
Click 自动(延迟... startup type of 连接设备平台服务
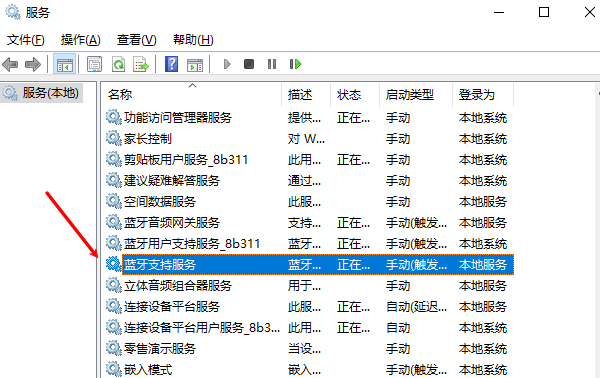point(416,307)
